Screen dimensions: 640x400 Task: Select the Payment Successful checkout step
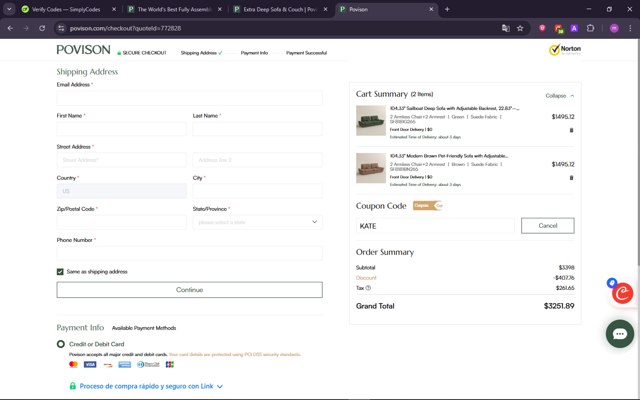pyautogui.click(x=307, y=53)
